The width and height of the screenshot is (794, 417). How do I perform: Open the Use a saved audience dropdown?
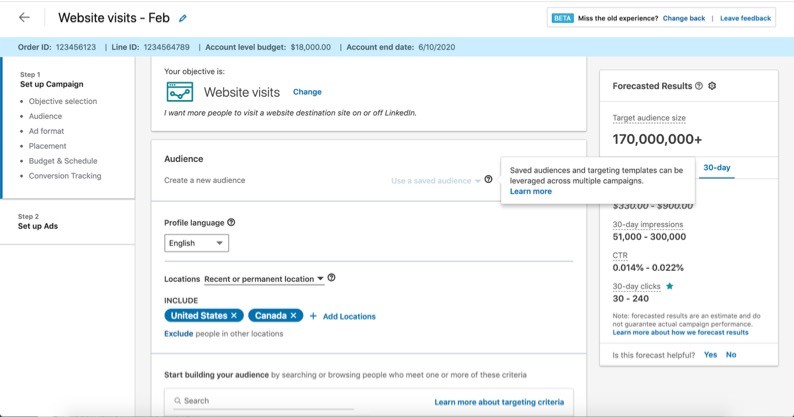tap(435, 181)
